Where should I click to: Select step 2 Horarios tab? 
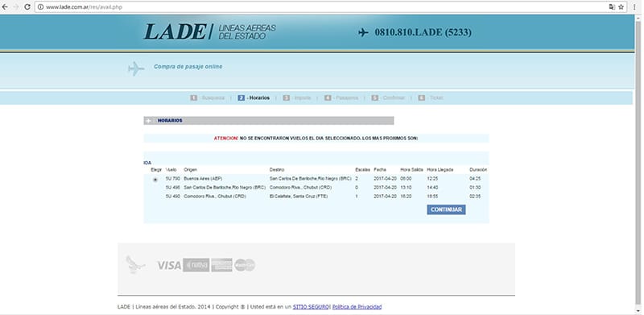pos(254,97)
